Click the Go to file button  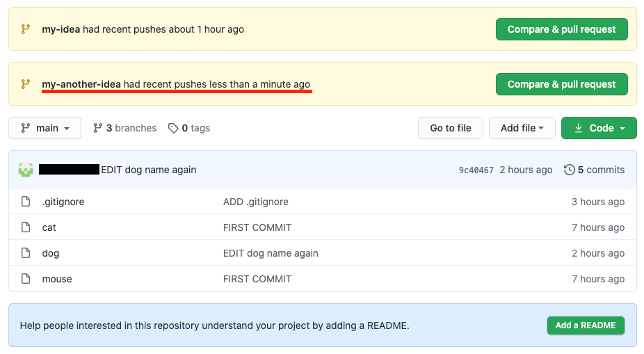(x=451, y=128)
